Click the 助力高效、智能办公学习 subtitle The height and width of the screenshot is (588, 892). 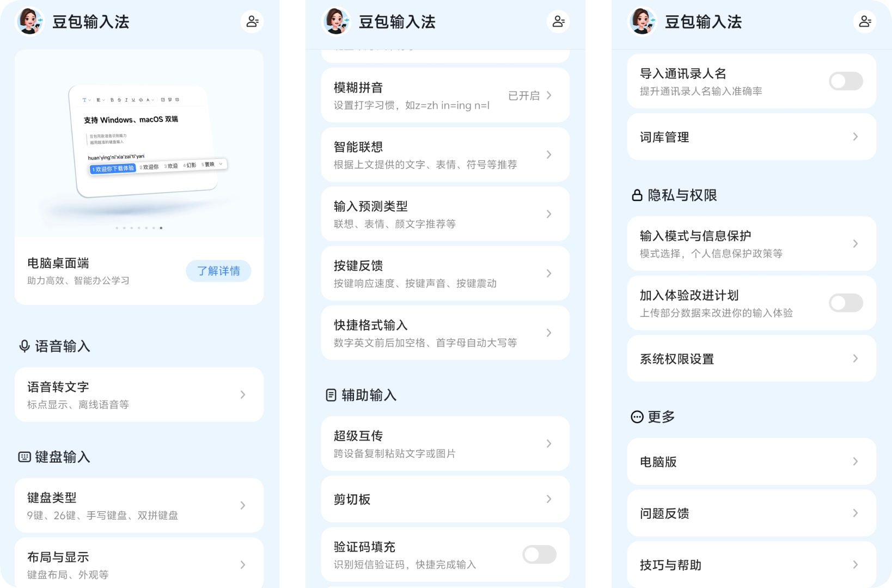(78, 281)
